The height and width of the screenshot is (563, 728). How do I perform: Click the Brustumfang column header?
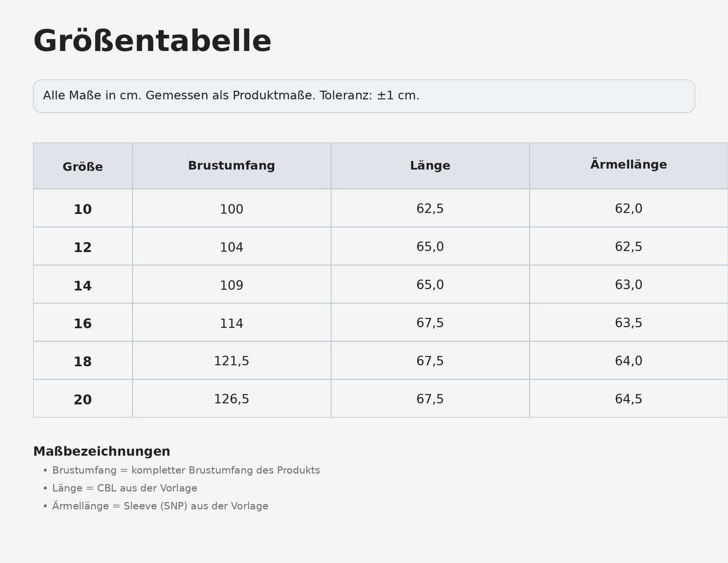[x=231, y=166]
